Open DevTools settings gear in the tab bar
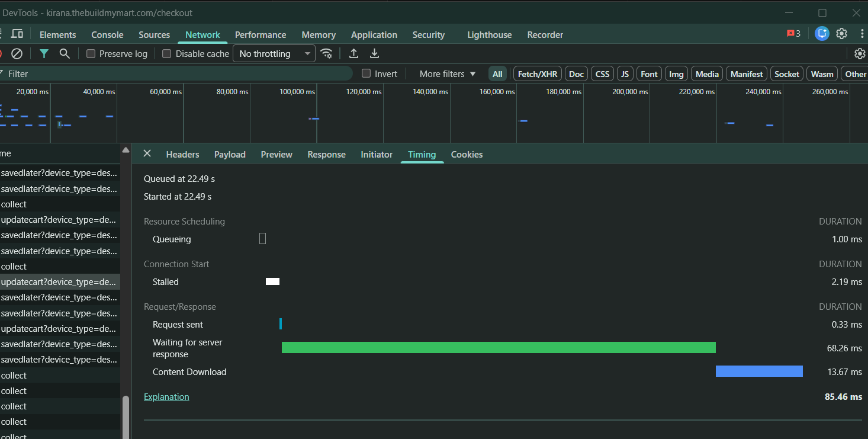 tap(841, 34)
